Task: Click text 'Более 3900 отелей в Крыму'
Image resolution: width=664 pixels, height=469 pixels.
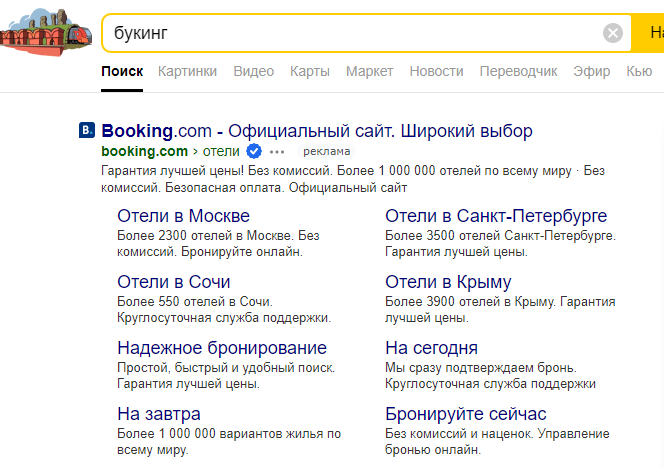Action: [470, 301]
